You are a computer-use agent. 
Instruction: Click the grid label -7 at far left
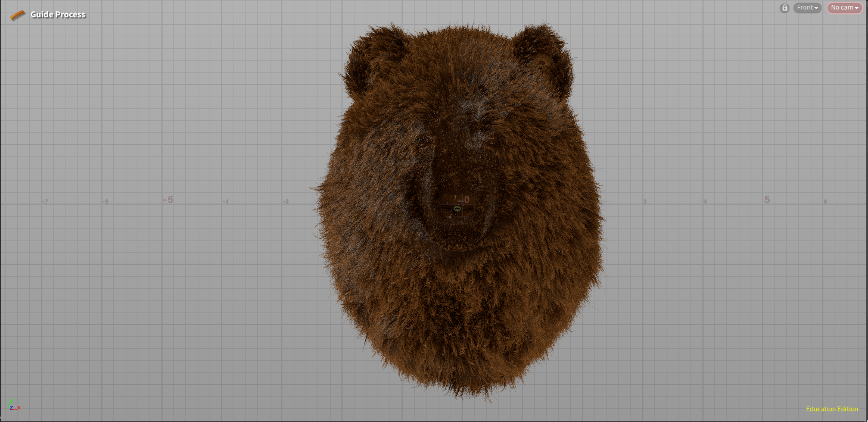click(45, 202)
